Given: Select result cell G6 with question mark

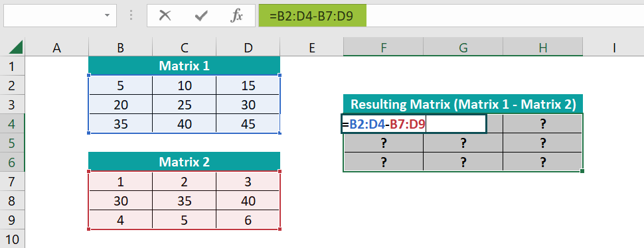Looking at the screenshot, I should (463, 162).
